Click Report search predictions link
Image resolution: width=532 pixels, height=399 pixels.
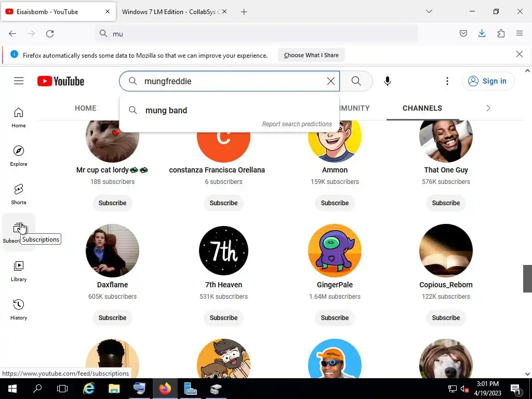tap(297, 124)
